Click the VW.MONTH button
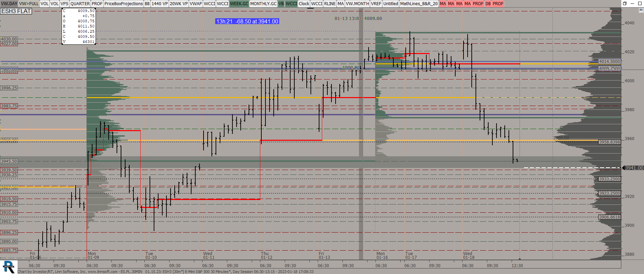The image size is (644, 274). point(357,4)
